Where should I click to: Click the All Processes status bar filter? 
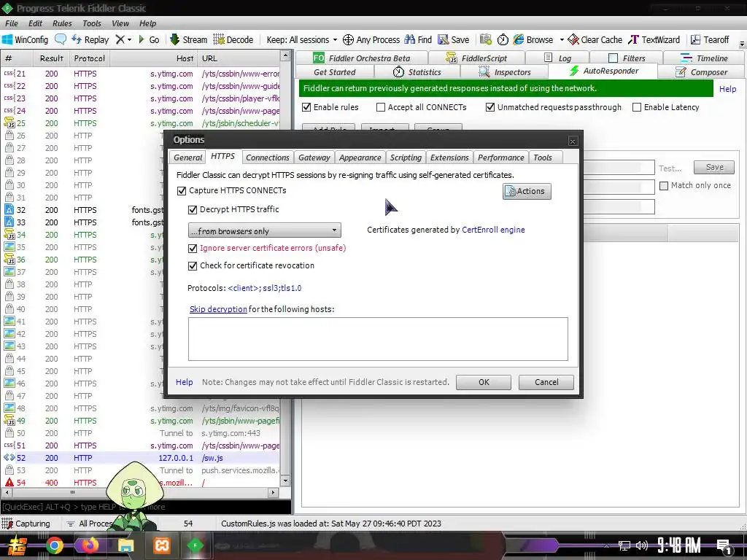[x=90, y=524]
